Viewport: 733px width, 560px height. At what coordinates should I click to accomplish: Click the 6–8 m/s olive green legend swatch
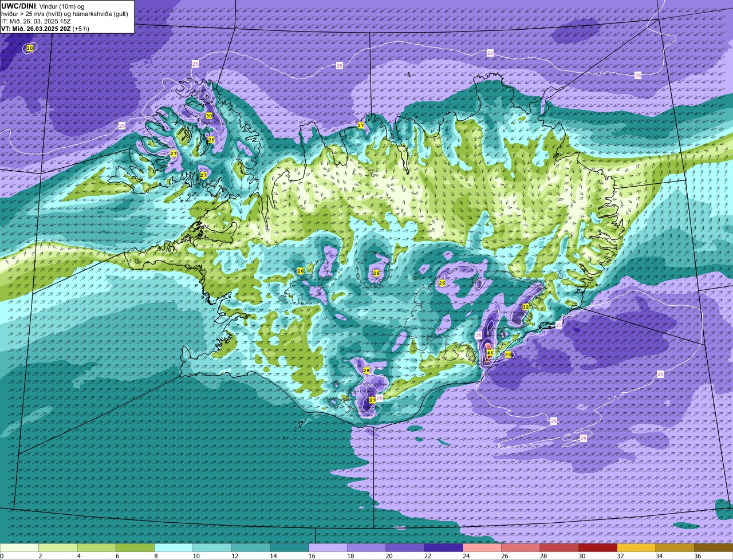[x=135, y=547]
